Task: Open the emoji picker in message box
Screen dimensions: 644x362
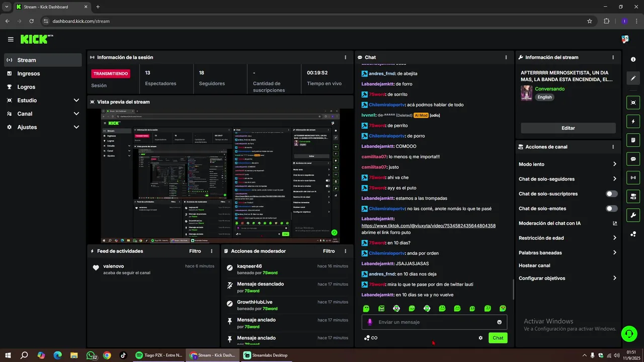Action: pyautogui.click(x=500, y=322)
